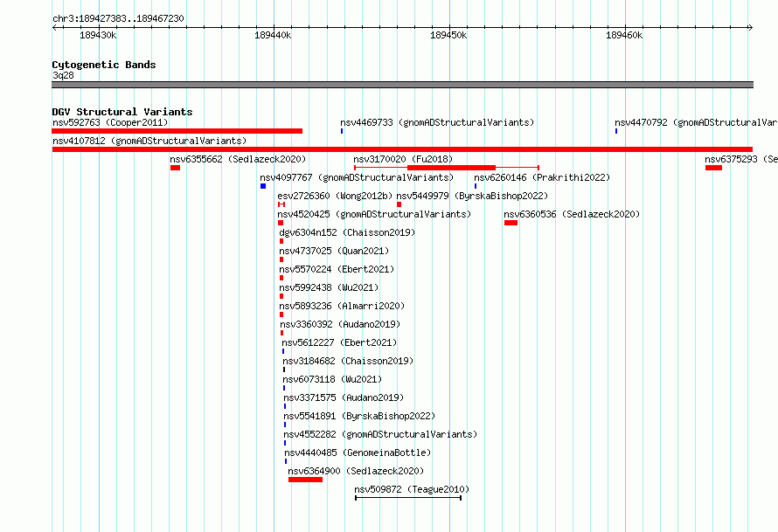Open nsv5570224 (Ebert2021) label
The width and height of the screenshot is (778, 532).
click(x=337, y=269)
